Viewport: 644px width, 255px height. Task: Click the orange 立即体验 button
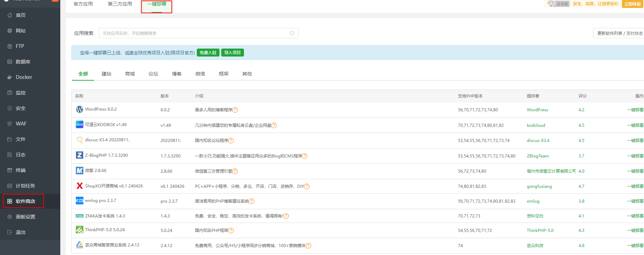pos(633,4)
